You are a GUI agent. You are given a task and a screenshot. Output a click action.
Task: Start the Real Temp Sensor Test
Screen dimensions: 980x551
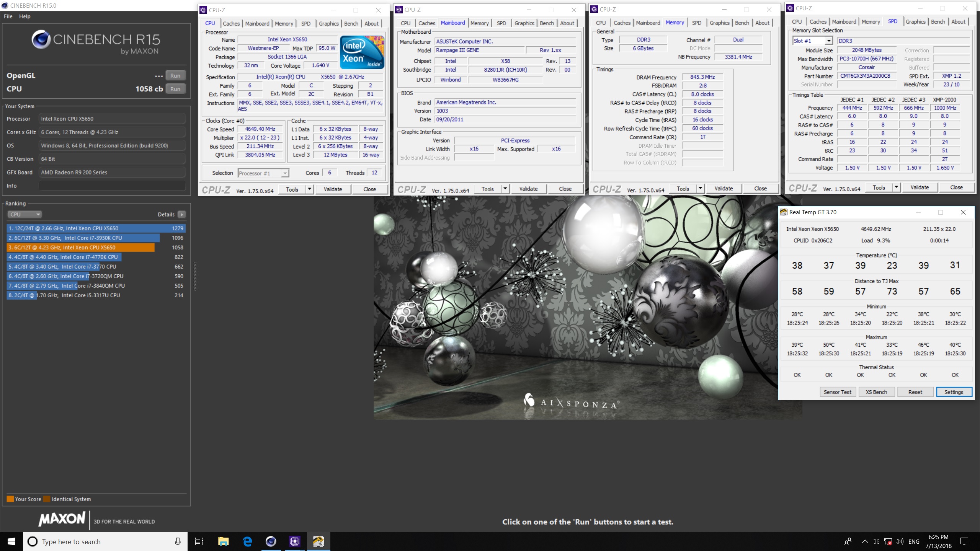pos(837,392)
